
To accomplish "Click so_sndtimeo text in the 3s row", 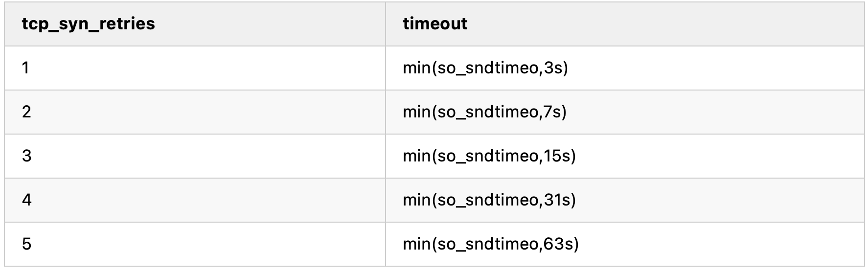I will (486, 68).
